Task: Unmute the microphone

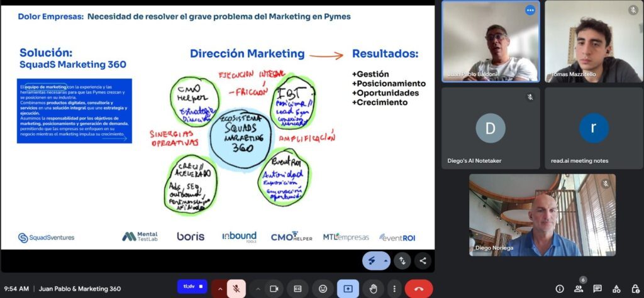Action: (236, 289)
